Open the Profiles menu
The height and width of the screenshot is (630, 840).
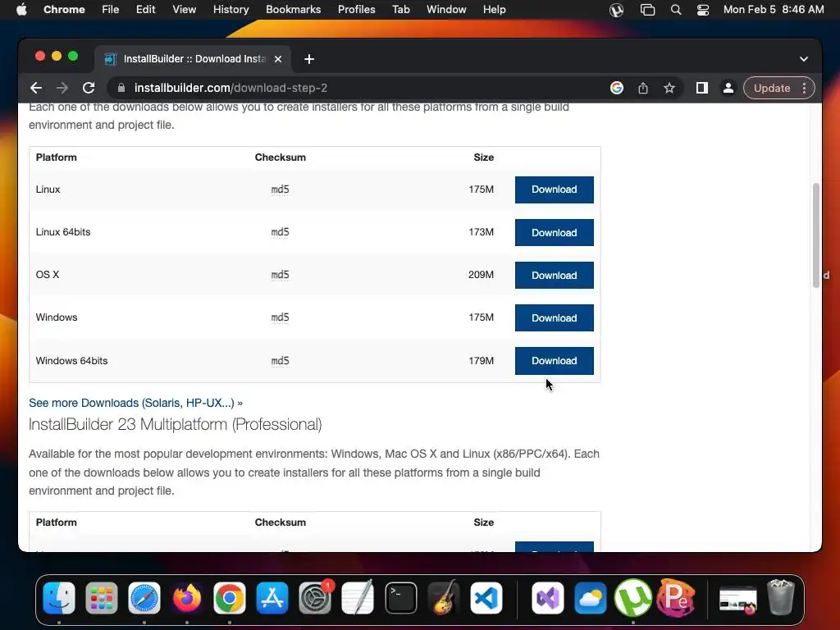[356, 10]
